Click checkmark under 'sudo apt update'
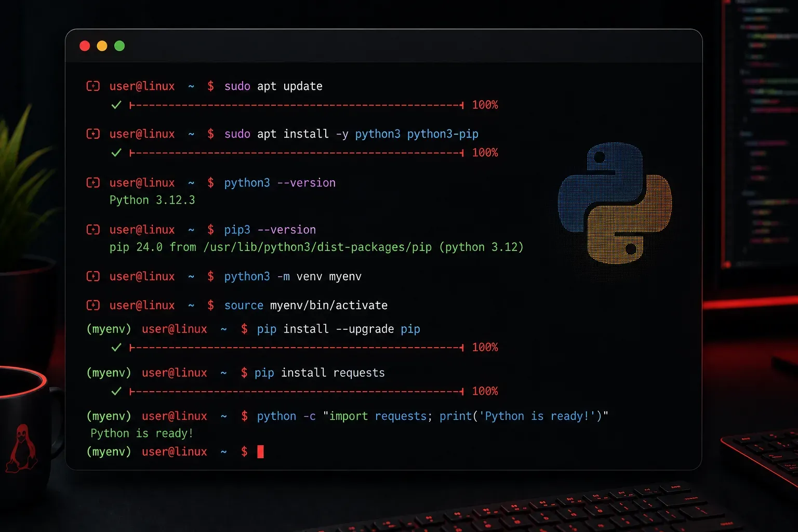798x532 pixels. pos(116,105)
